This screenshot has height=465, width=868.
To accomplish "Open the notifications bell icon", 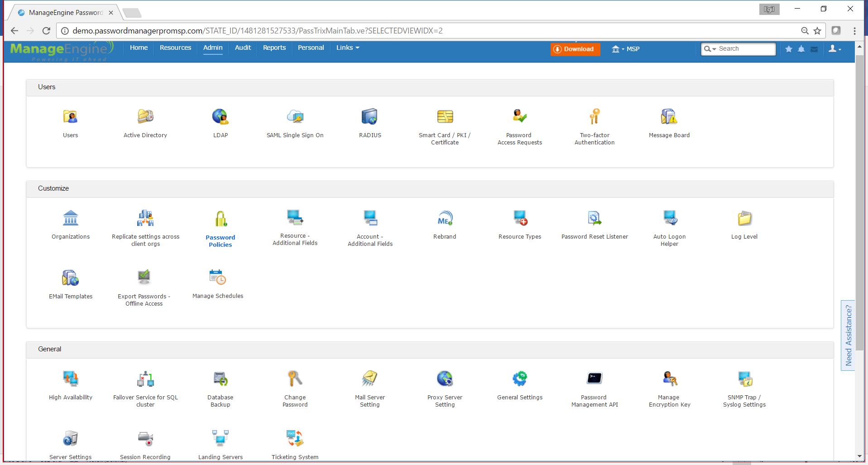I will pos(801,49).
